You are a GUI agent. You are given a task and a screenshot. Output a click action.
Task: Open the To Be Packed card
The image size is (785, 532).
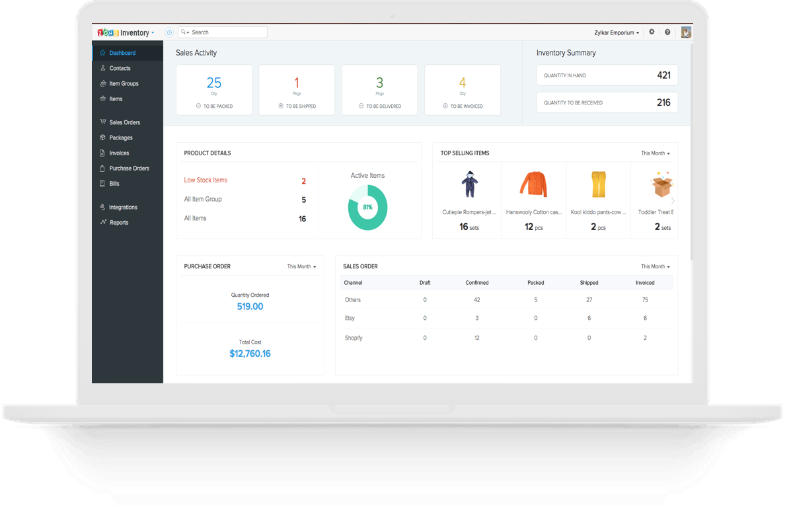(214, 90)
